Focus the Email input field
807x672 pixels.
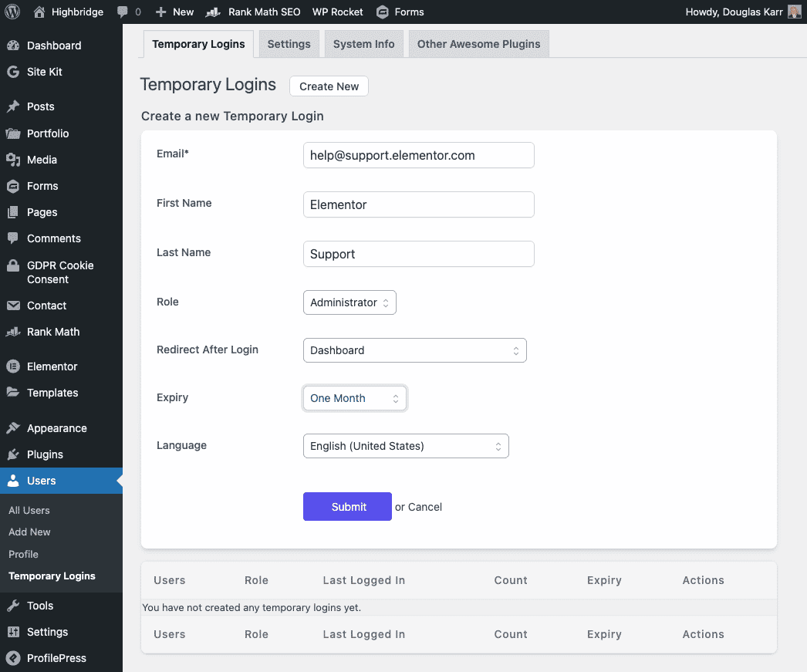pyautogui.click(x=418, y=155)
